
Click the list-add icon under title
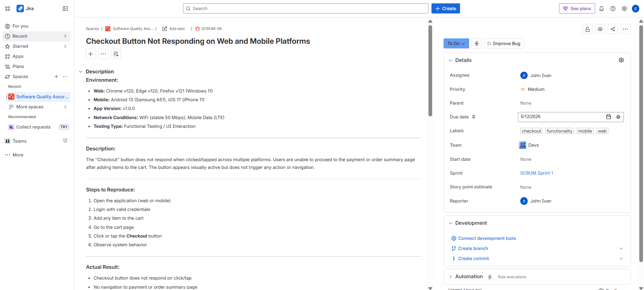(x=116, y=54)
